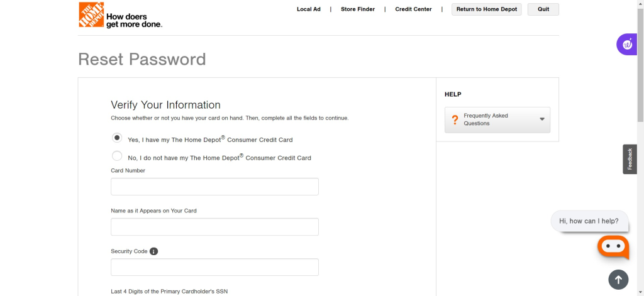Click 'Hi, how can I help?' chat bubble
The image size is (644, 296).
589,221
